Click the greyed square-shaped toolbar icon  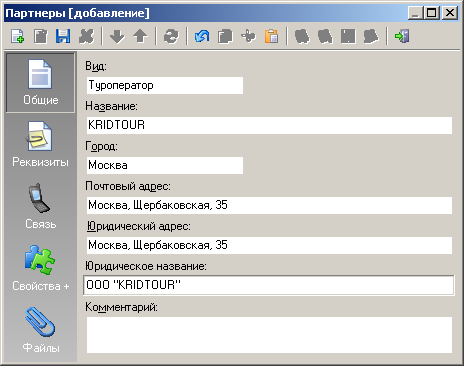click(348, 36)
